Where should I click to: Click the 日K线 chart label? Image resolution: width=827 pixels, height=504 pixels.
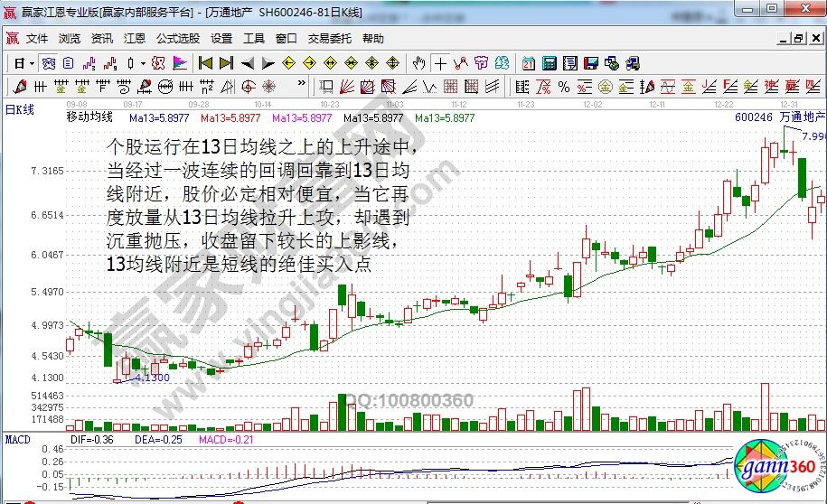(x=20, y=109)
